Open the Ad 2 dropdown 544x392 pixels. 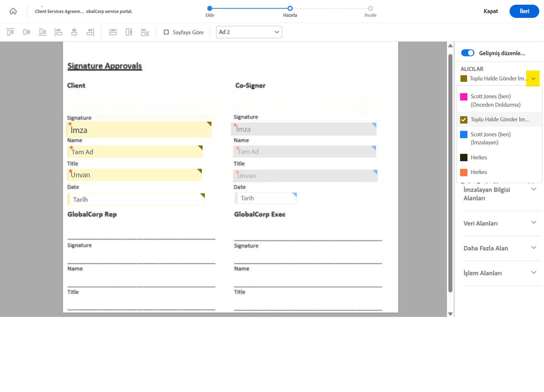[x=249, y=32]
